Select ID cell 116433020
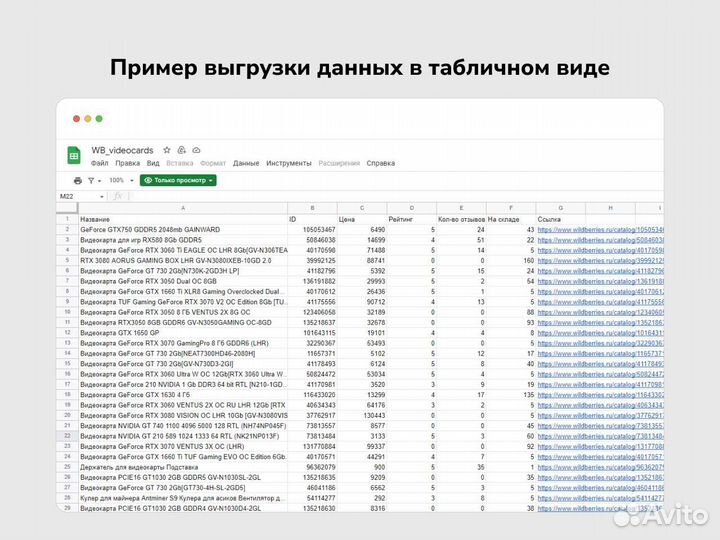Screen dimensions: 720x540 [x=312, y=395]
